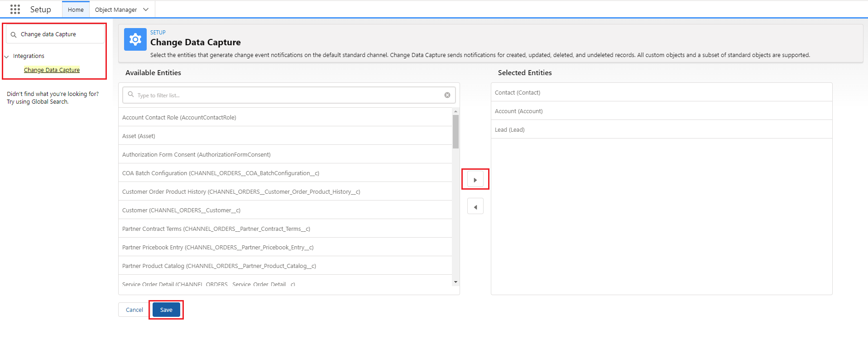
Task: Clear the entity filter with X icon
Action: (x=447, y=95)
